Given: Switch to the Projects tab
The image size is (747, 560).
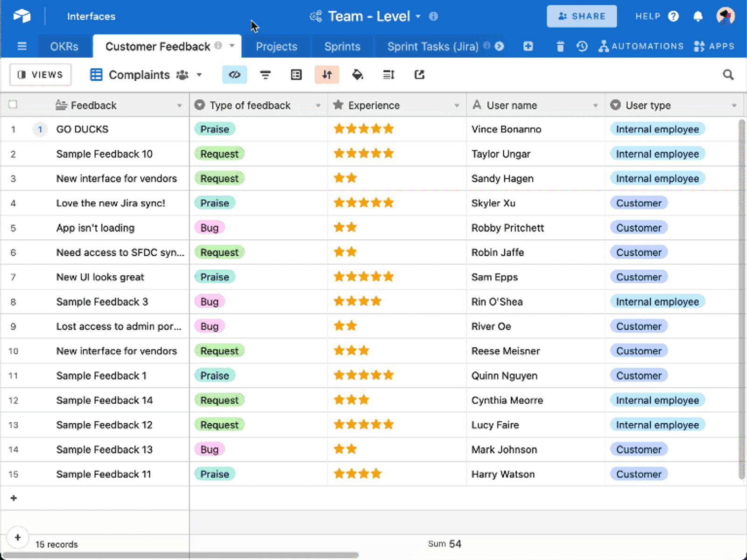Looking at the screenshot, I should point(276,47).
